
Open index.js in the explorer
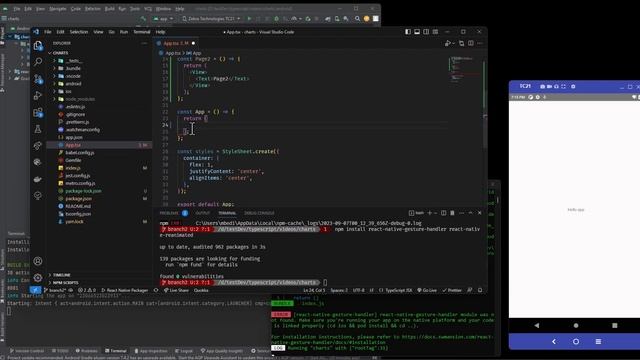click(73, 168)
